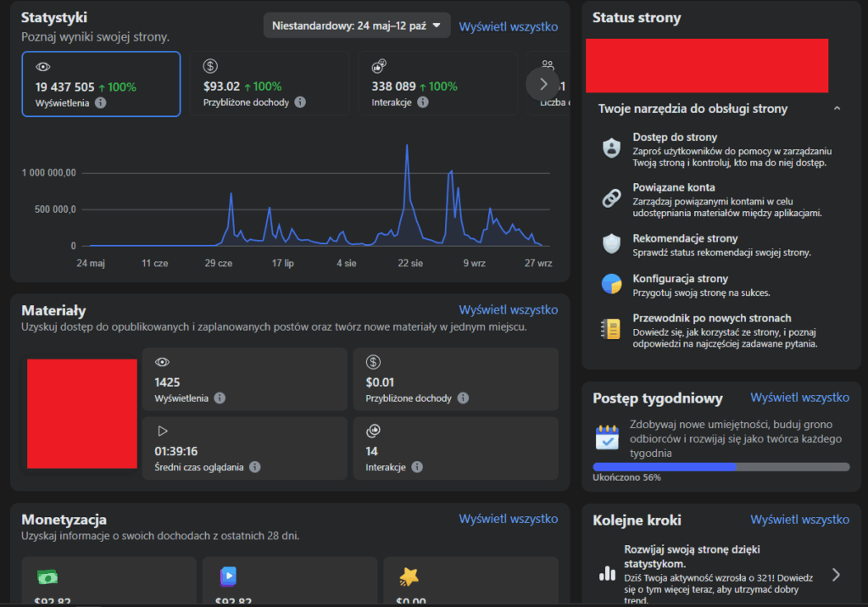Collapse Twoje narzędzia do obsługi strony section
This screenshot has height=607, width=868.
(837, 109)
